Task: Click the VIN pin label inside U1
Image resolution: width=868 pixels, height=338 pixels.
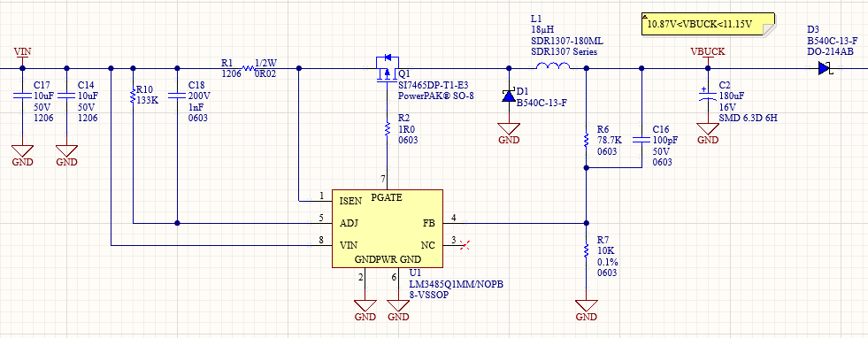Action: (349, 246)
